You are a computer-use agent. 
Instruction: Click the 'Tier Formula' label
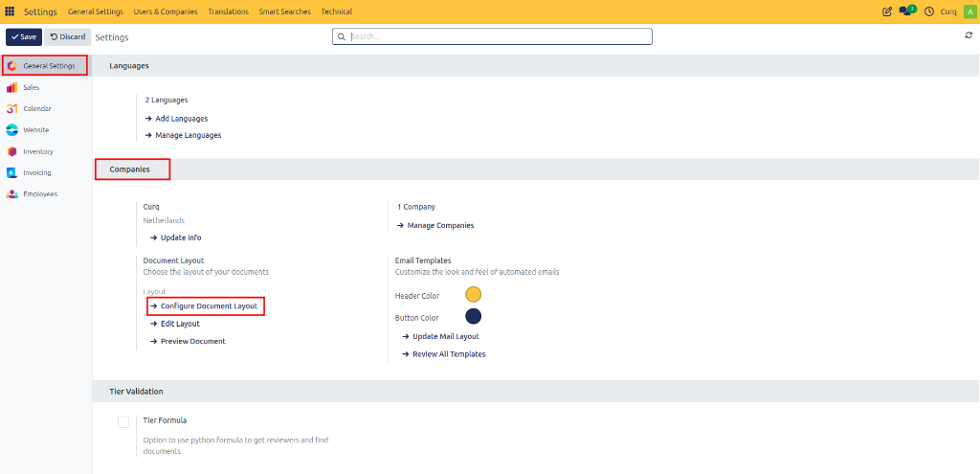coord(165,420)
